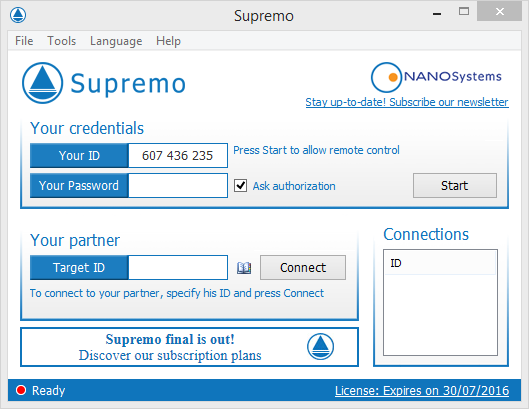Click the red Ready status indicator
Viewport: 529px width, 409px height.
[21, 390]
